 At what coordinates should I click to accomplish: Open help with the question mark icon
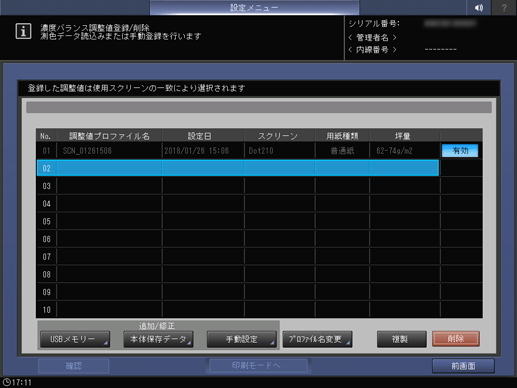(x=504, y=7)
